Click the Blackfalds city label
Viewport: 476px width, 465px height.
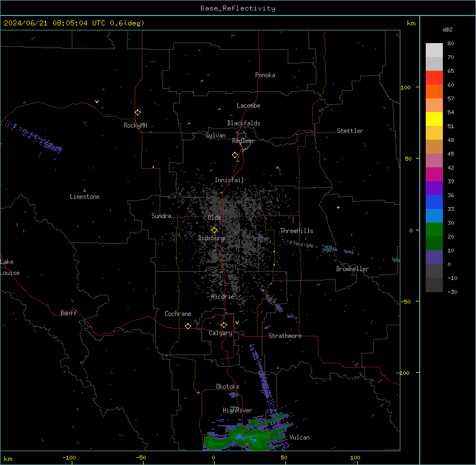point(244,123)
